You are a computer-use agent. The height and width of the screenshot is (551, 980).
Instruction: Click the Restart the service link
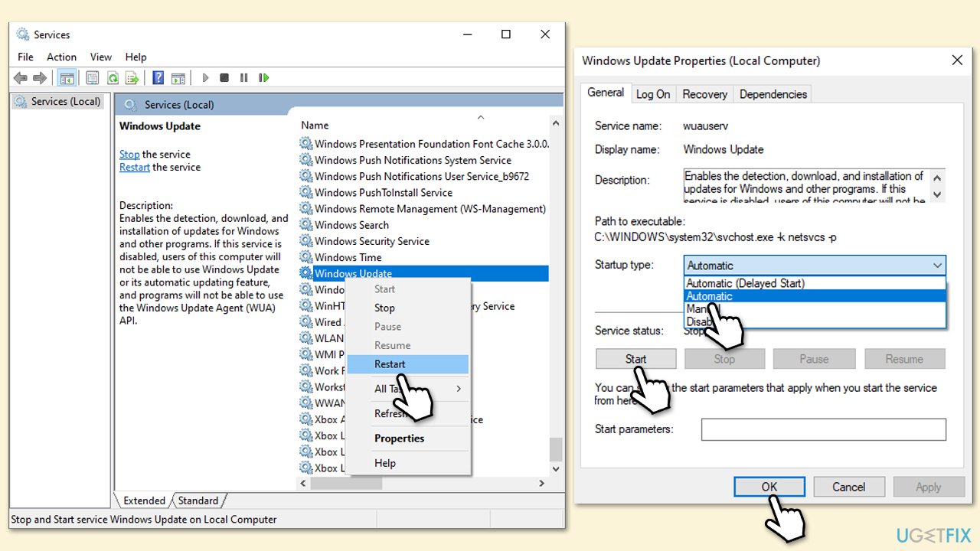point(135,167)
